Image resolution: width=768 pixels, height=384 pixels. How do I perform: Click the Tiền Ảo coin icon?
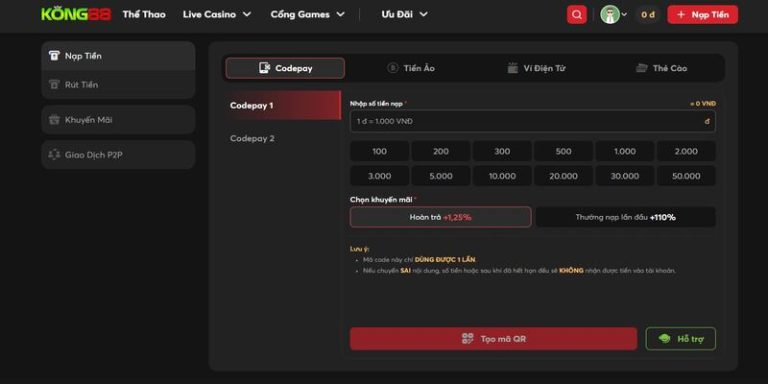(392, 68)
